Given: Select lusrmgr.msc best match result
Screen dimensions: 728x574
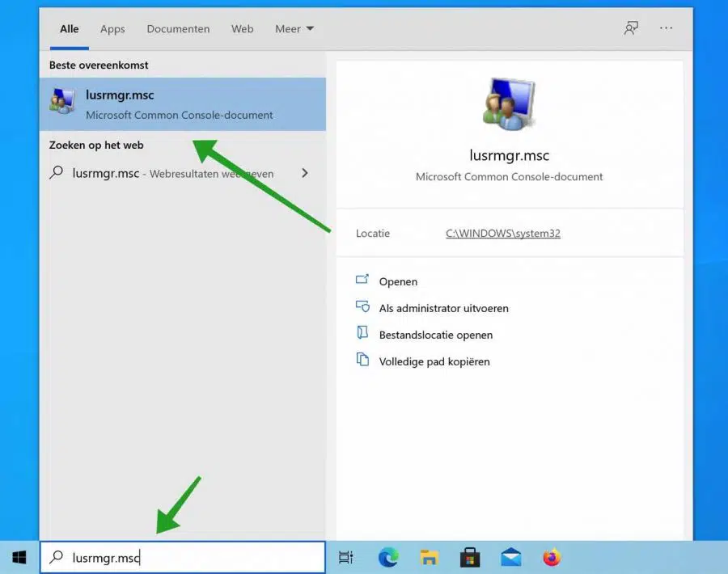Looking at the screenshot, I should pos(183,104).
